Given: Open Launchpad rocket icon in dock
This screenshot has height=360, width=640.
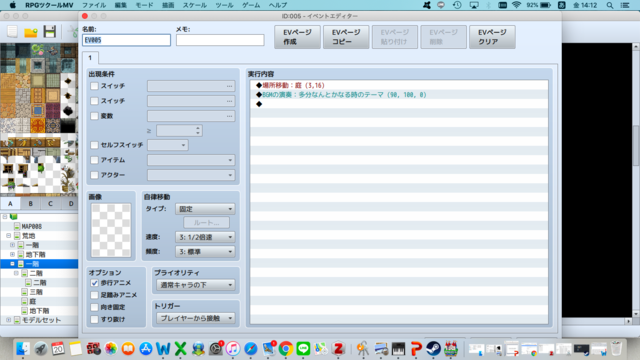Looking at the screenshot, I should pos(40,349).
